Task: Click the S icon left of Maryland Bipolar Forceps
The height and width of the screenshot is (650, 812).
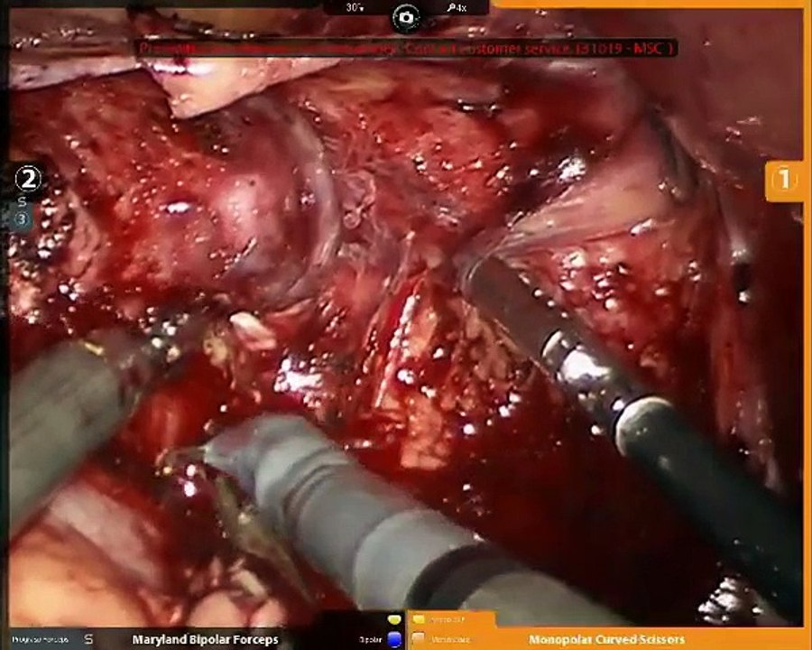Action: (x=88, y=638)
